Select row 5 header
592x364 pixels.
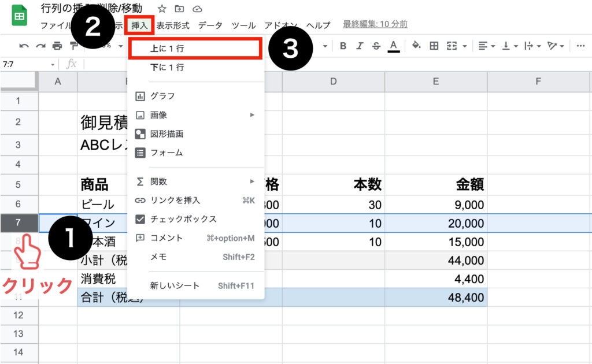[x=18, y=185]
